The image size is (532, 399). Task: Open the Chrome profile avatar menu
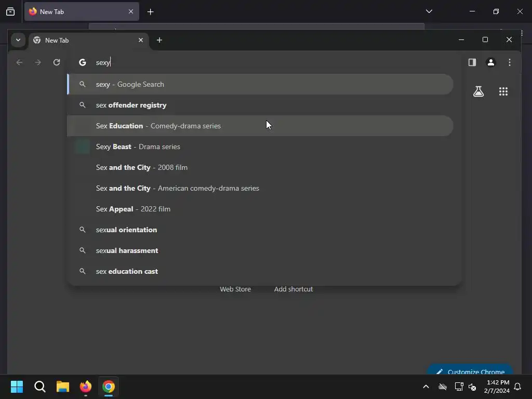(490, 62)
